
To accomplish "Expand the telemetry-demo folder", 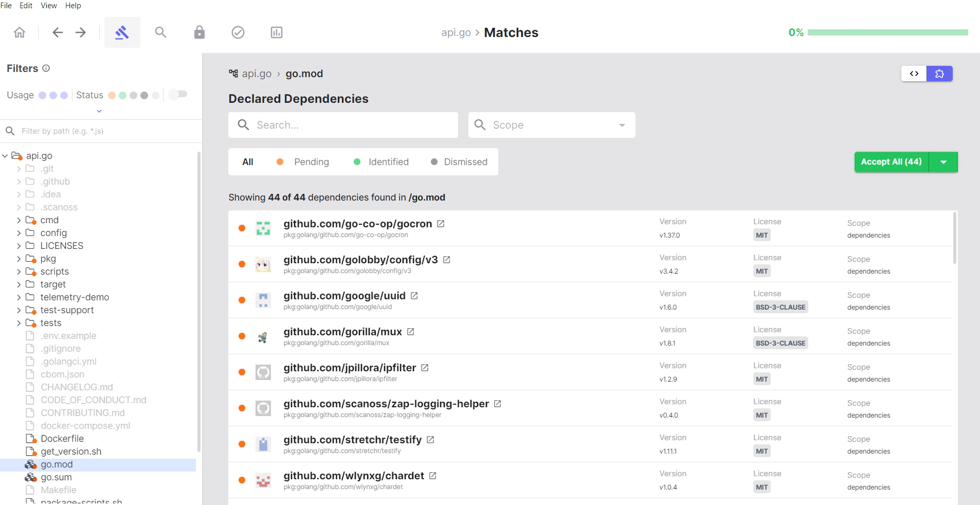I will 19,297.
